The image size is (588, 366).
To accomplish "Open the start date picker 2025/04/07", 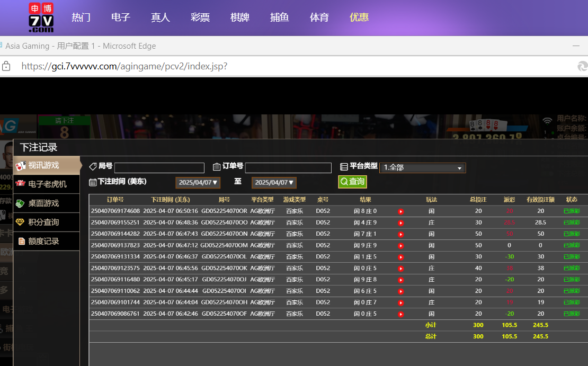I will point(198,182).
